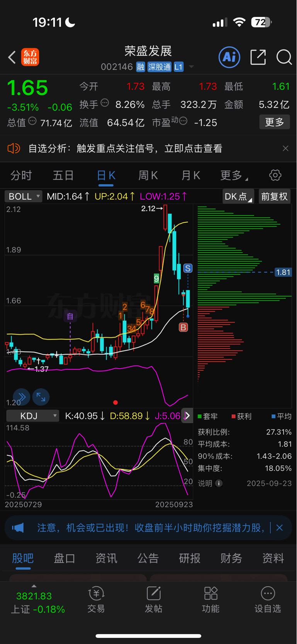Tap the 发帖 post icon

(x=153, y=600)
